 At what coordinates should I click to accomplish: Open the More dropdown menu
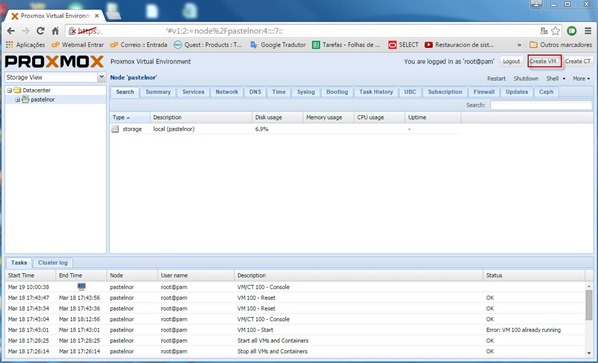[x=581, y=79]
